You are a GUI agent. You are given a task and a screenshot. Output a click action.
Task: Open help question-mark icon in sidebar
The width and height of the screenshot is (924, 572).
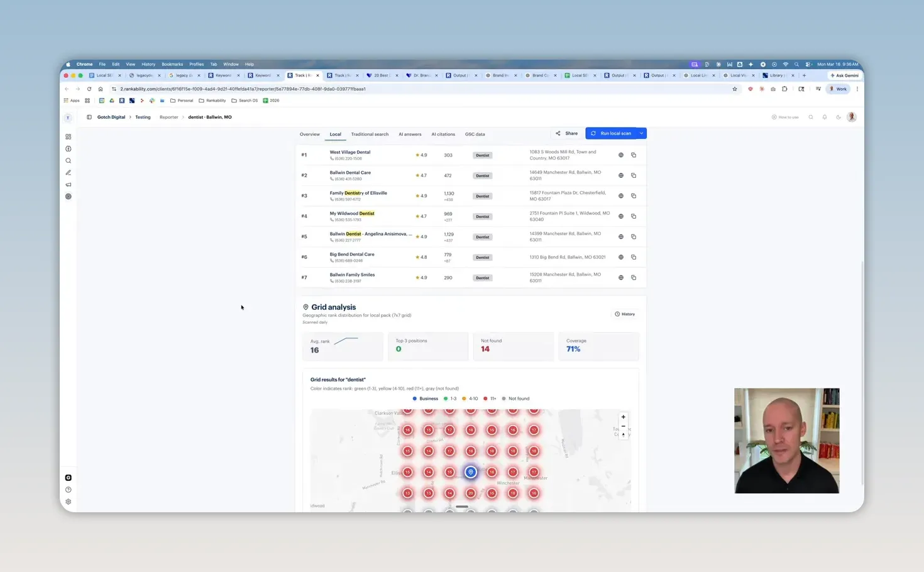(x=69, y=490)
